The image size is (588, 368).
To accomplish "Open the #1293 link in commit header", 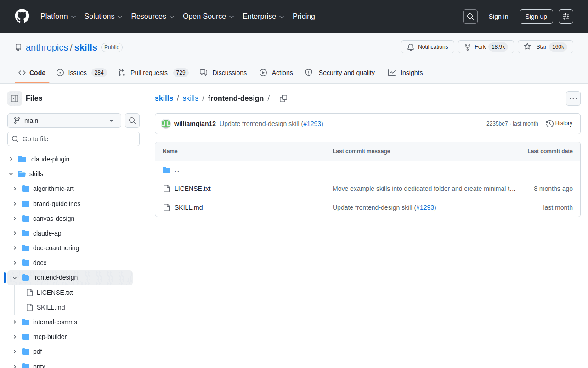I will [x=312, y=124].
